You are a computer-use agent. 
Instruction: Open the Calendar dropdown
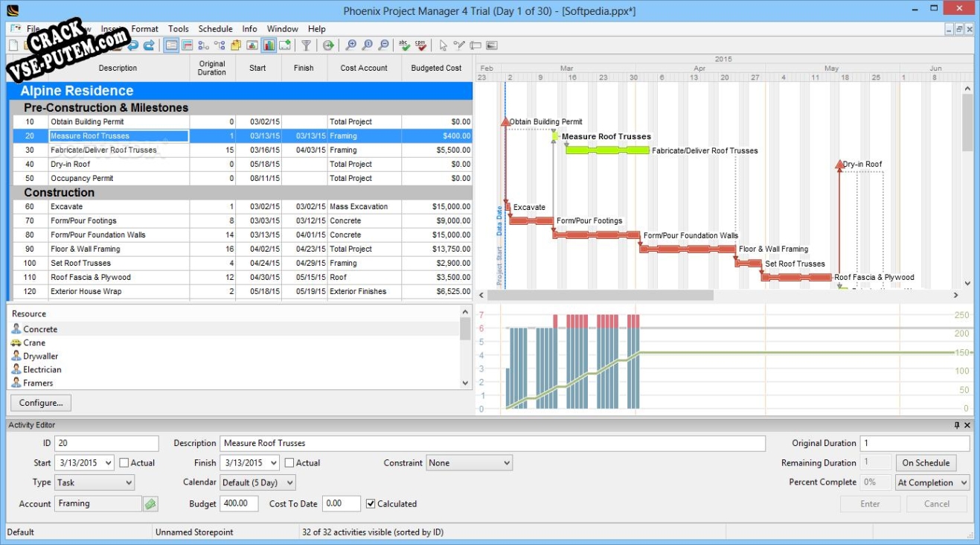coord(257,482)
